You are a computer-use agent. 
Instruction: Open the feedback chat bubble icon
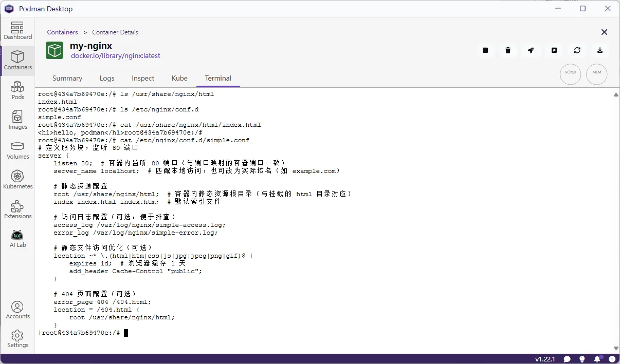(567, 359)
